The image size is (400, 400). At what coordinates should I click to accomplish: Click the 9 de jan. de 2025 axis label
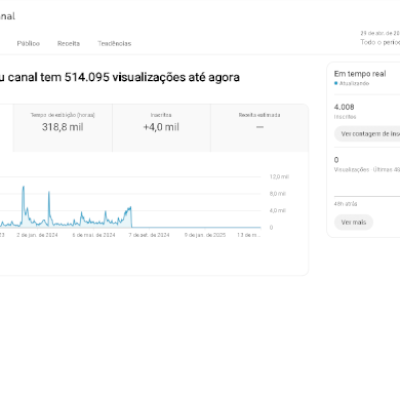point(205,235)
